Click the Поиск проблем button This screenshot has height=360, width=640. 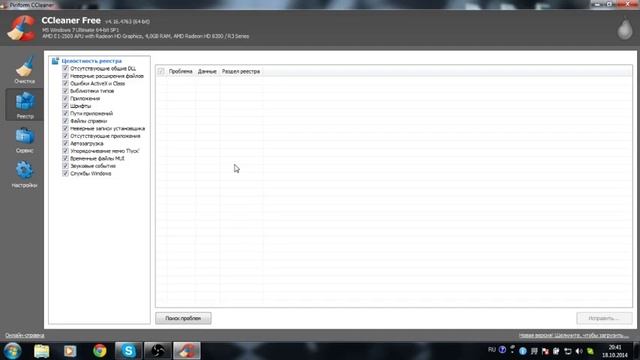[183, 318]
